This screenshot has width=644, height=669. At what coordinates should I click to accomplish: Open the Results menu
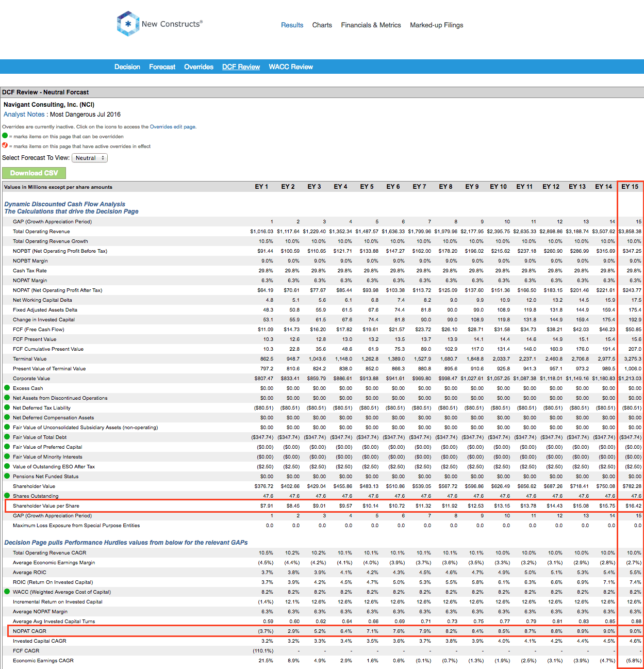[x=292, y=25]
